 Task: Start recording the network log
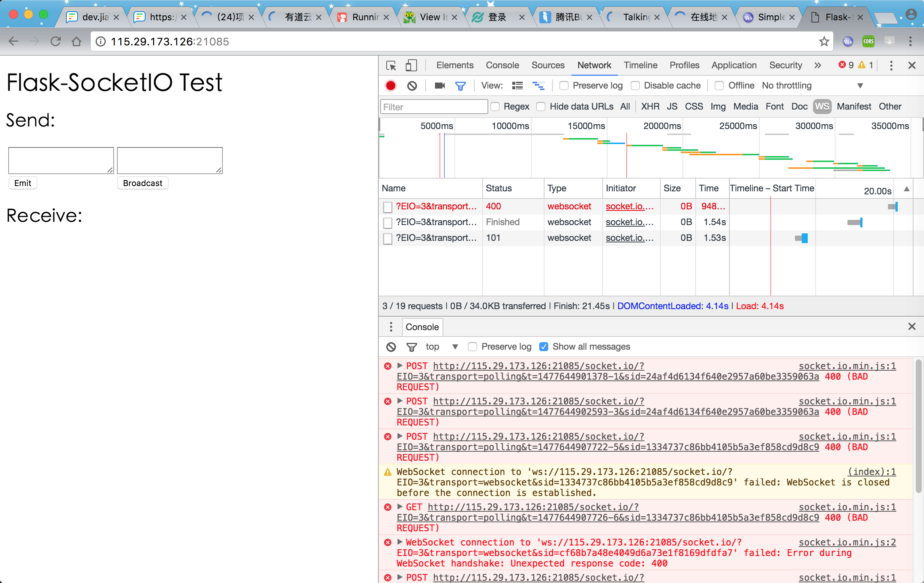tap(390, 85)
